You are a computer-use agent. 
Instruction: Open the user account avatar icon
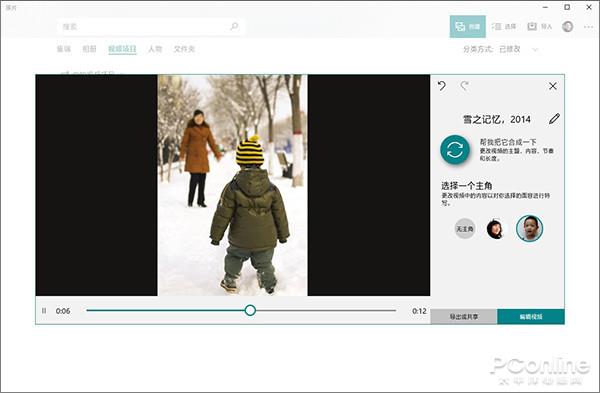pyautogui.click(x=567, y=26)
